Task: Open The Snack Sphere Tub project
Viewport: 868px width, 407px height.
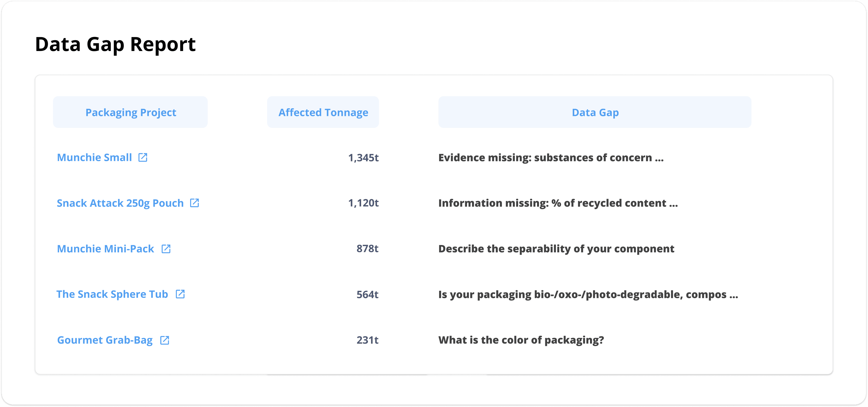Action: 112,294
